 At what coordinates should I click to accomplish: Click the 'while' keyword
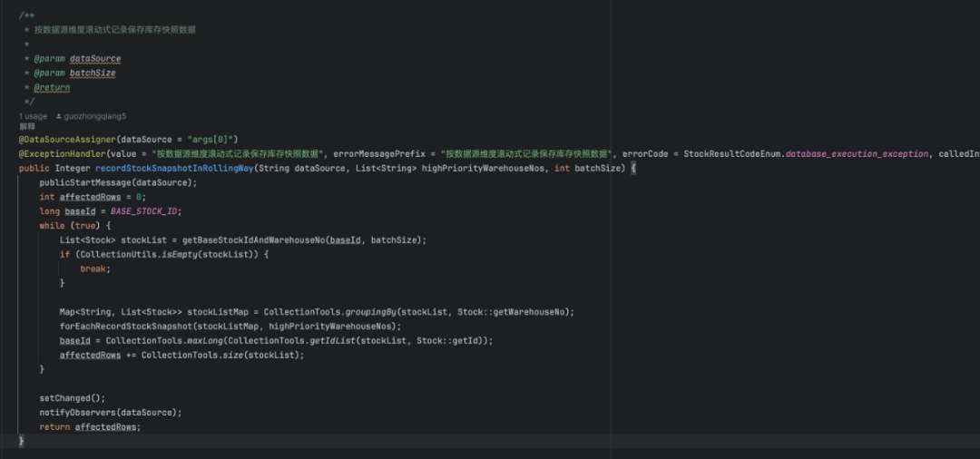tap(52, 226)
